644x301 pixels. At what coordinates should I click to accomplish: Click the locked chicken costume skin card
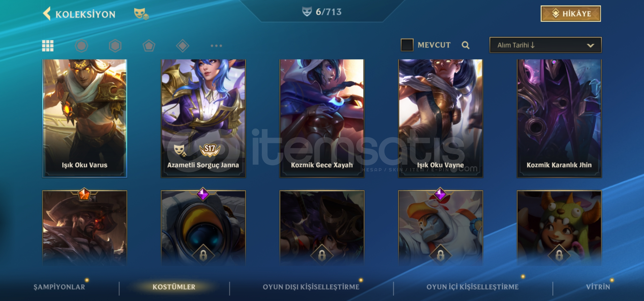pos(440,227)
